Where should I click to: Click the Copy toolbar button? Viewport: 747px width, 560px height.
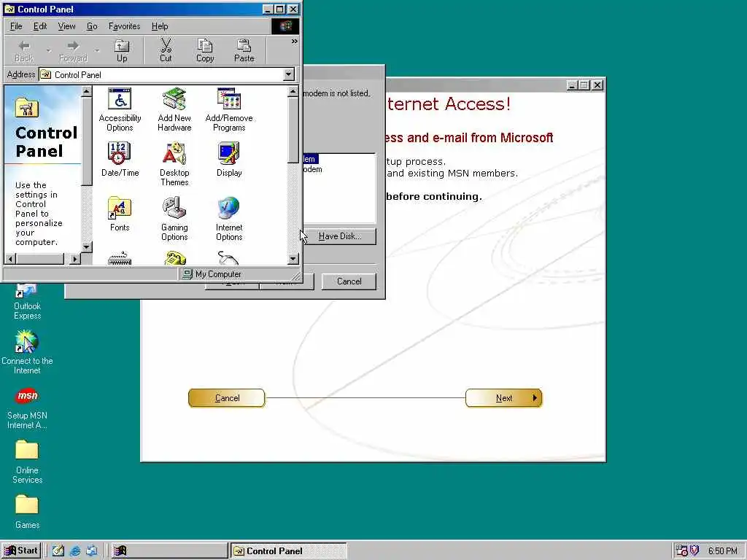205,50
